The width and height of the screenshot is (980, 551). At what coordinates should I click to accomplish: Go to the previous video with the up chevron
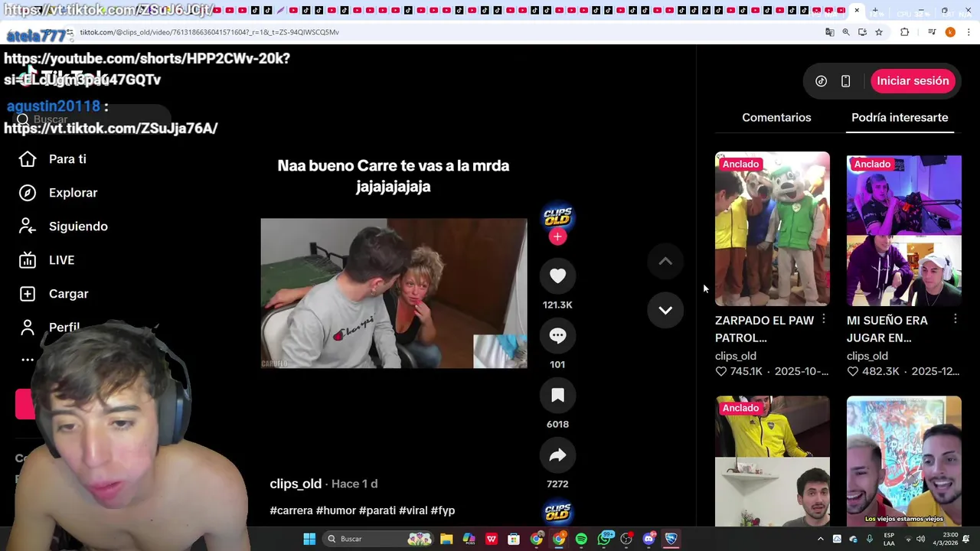[x=665, y=262]
